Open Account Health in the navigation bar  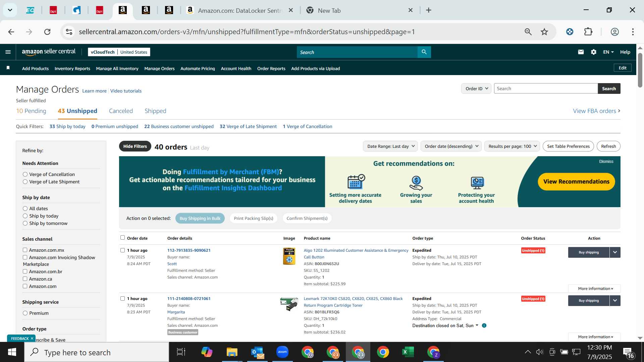236,68
